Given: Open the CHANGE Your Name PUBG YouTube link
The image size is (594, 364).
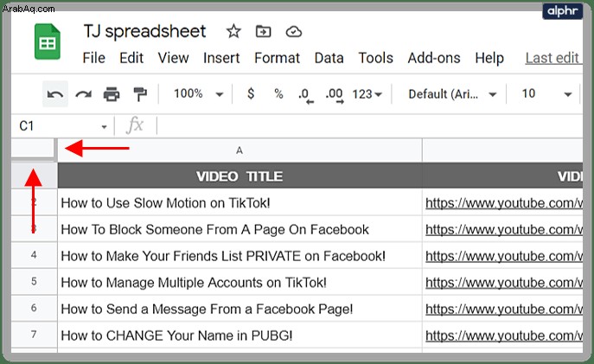Looking at the screenshot, I should pos(504,335).
